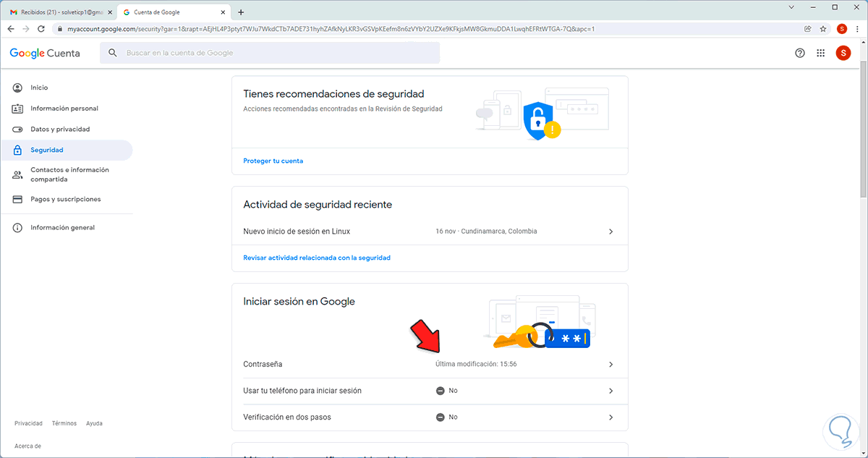Click the Verificación en dos pasos label

[x=287, y=417]
